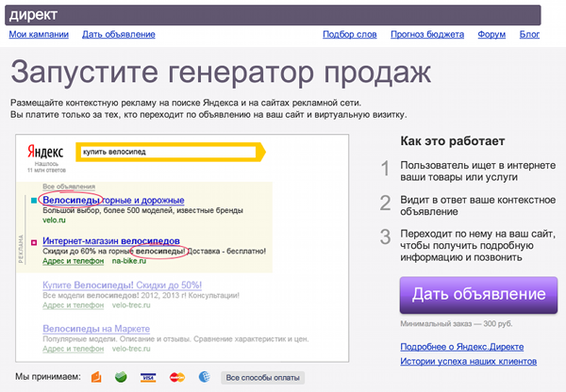Screen dimensions: 566x392
Task: Open Интернет-магазин велосипедов ad title
Action: pyautogui.click(x=111, y=240)
